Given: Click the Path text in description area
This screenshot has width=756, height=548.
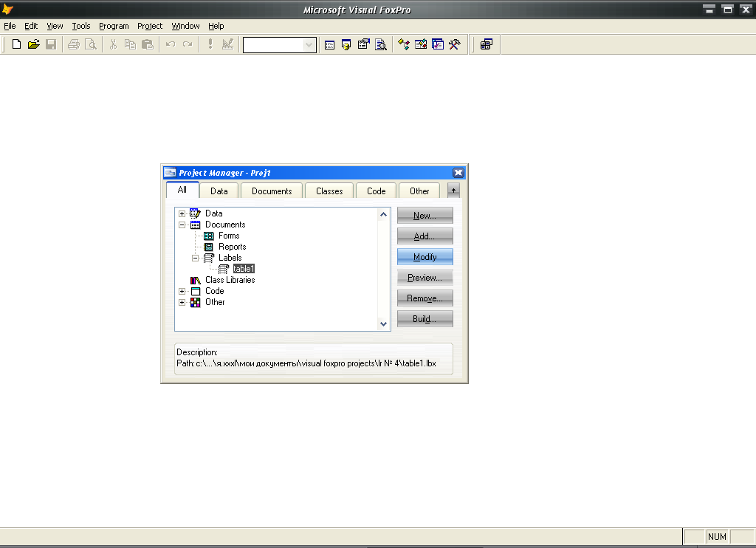Looking at the screenshot, I should (x=306, y=363).
